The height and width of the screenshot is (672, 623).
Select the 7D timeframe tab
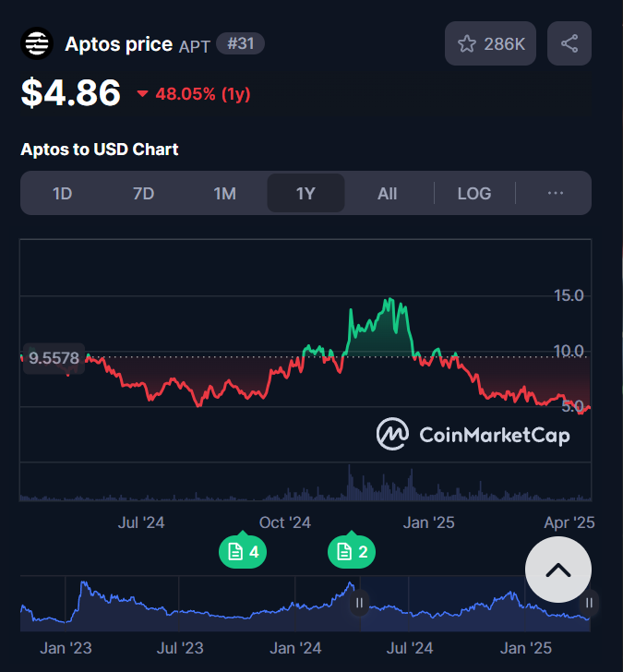(144, 193)
